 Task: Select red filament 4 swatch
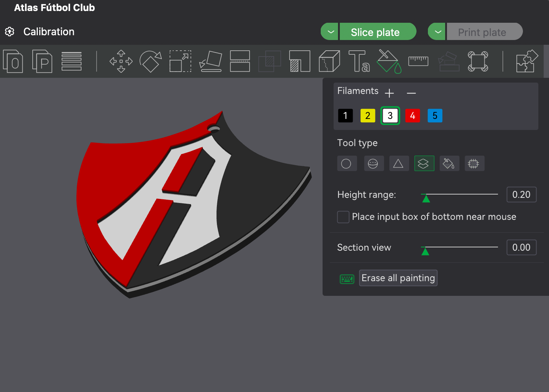412,116
